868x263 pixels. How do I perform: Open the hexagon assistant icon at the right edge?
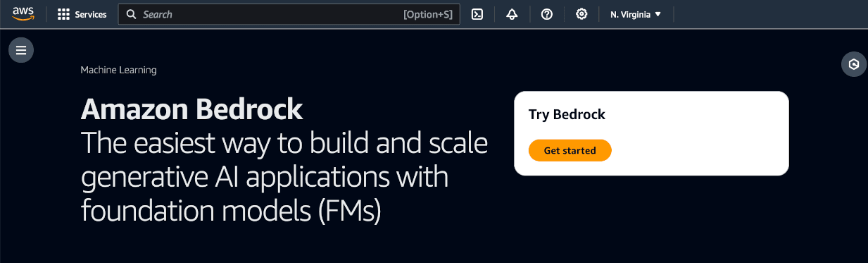pos(854,64)
